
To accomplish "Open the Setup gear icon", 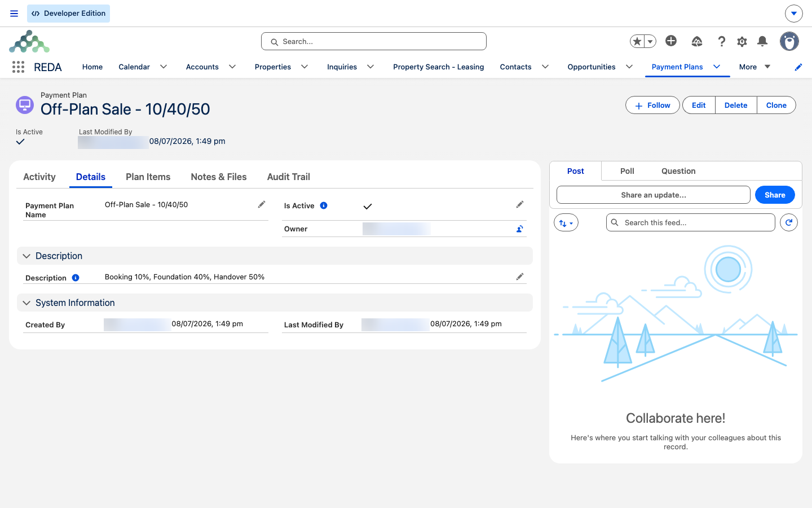I will tap(742, 41).
